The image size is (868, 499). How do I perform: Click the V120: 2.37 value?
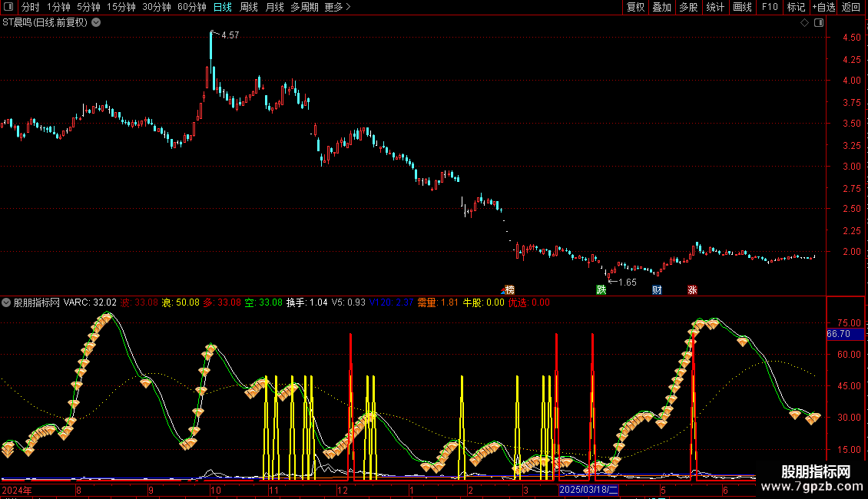392,302
